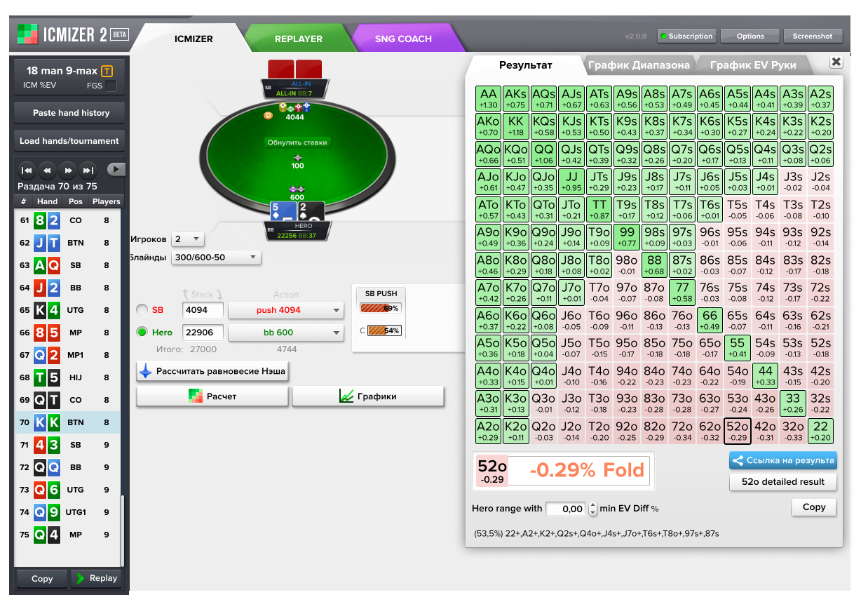Image resolution: width=868 pixels, height=616 pixels.
Task: Click the SB stack input field 4094
Action: [203, 310]
